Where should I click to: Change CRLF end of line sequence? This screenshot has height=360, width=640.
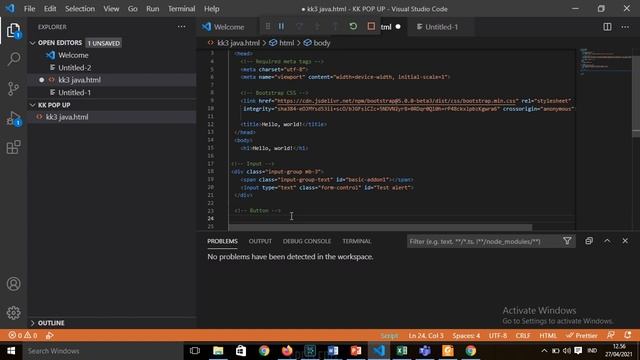point(523,336)
